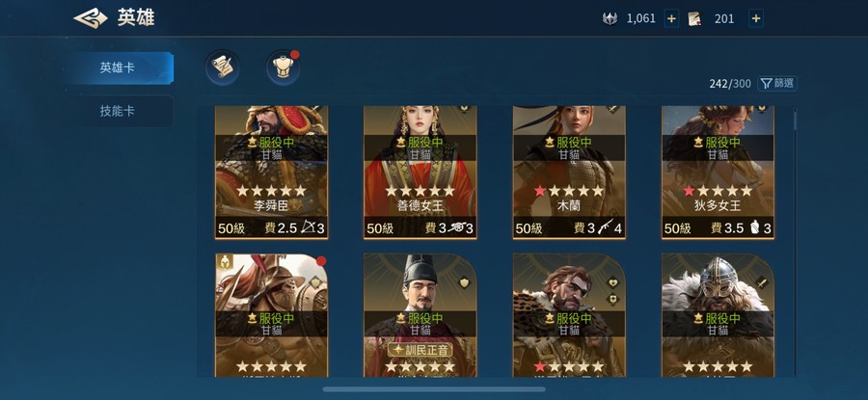The image size is (868, 400).
Task: Select the 狄多女王 hero card
Action: click(x=718, y=173)
